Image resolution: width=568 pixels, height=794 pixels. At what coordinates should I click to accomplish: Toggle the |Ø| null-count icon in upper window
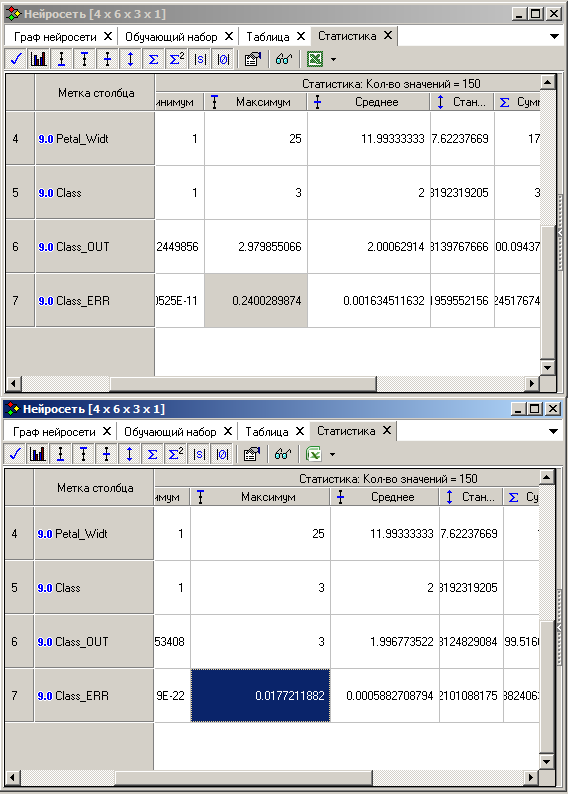(223, 59)
